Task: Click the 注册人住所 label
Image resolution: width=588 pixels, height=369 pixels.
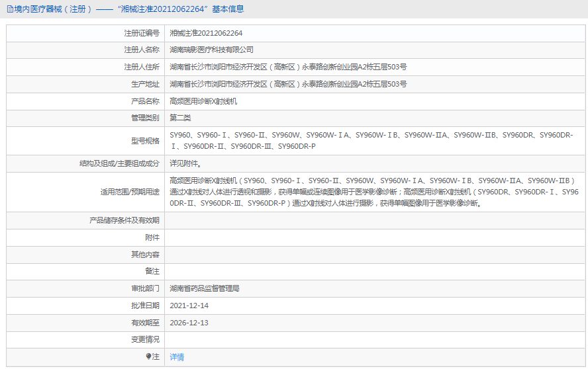Action: 142,67
